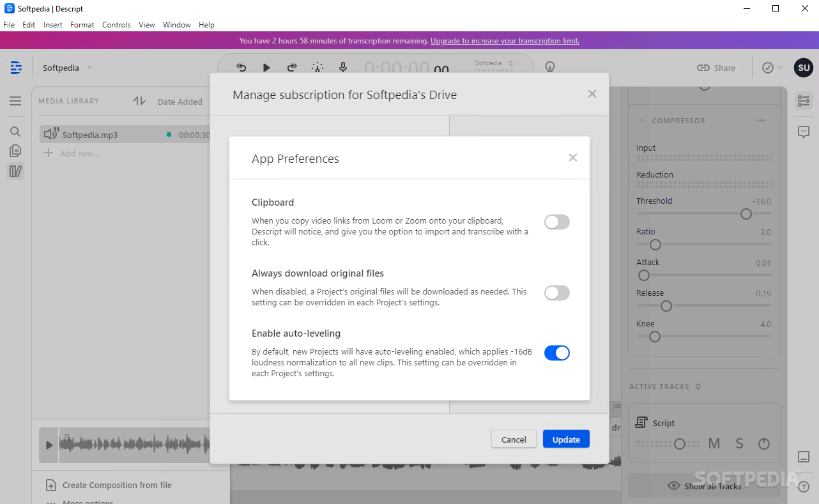Click the lightbulb tips icon
This screenshot has width=819, height=504.
[x=549, y=67]
